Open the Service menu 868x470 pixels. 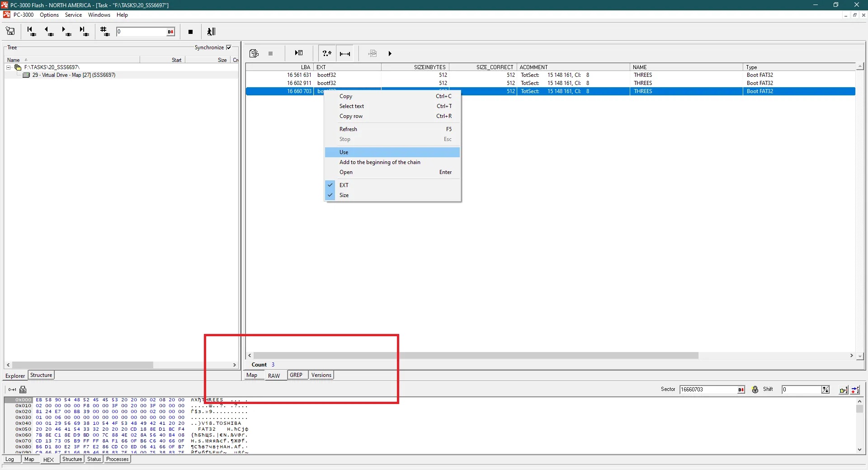coord(73,15)
